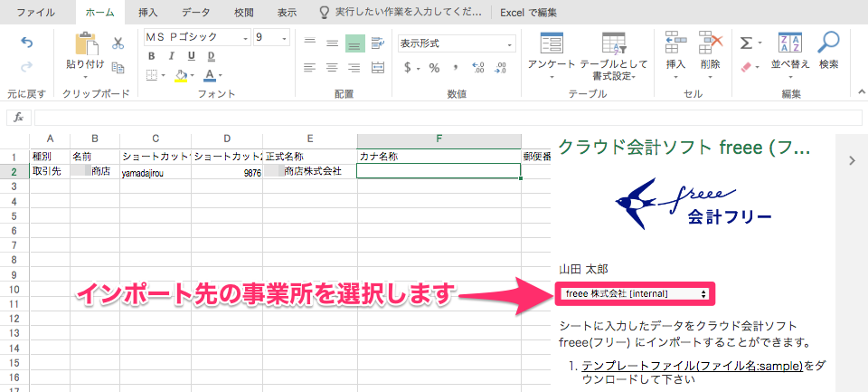
Task: Click Excel で編集 button
Action: [527, 12]
